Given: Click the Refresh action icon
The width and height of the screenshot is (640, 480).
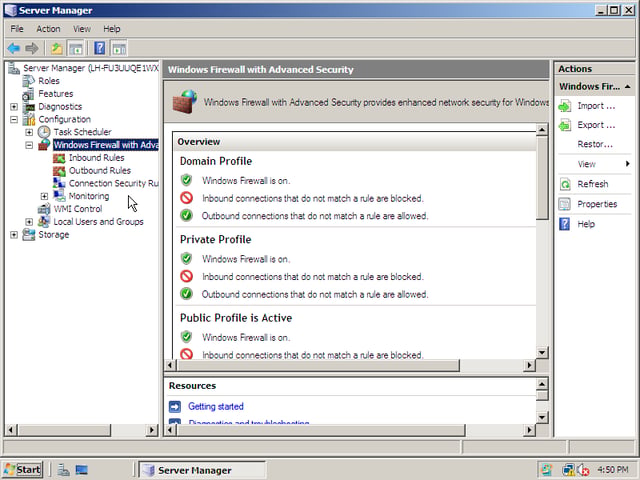Looking at the screenshot, I should click(565, 184).
